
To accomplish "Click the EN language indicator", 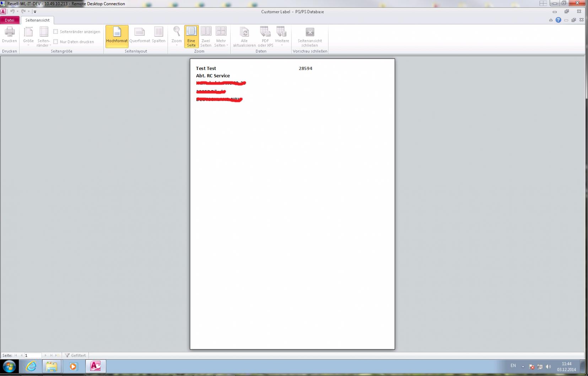I will coord(513,366).
